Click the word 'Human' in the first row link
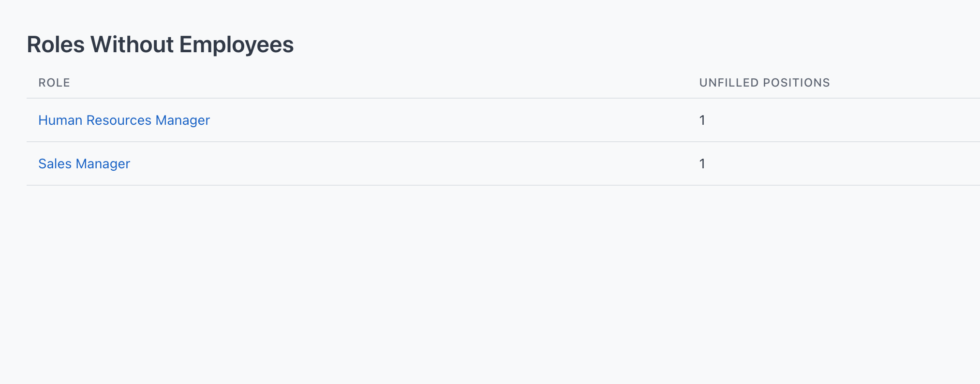980x384 pixels. coord(60,120)
